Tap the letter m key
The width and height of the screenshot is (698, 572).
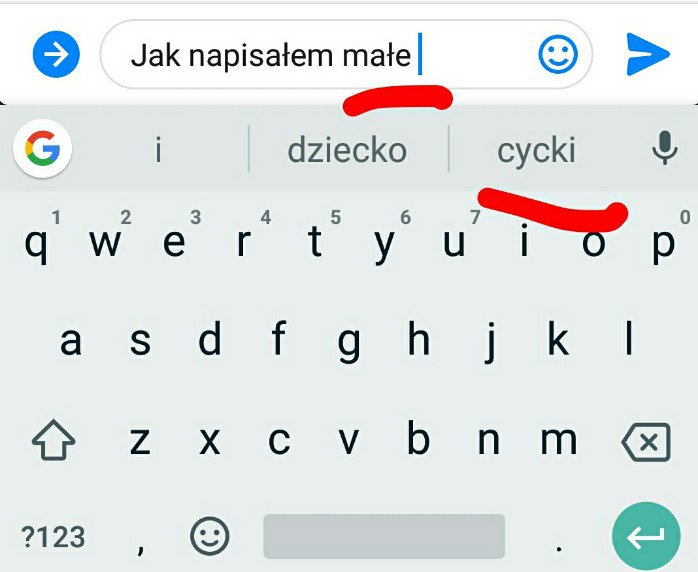[x=559, y=441]
